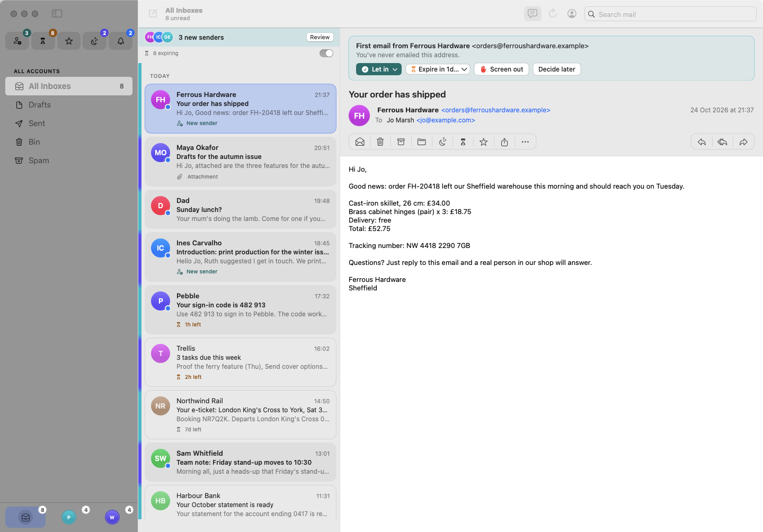Viewport: 763px width, 532px height.
Task: Open the more actions ellipsis menu
Action: click(525, 141)
